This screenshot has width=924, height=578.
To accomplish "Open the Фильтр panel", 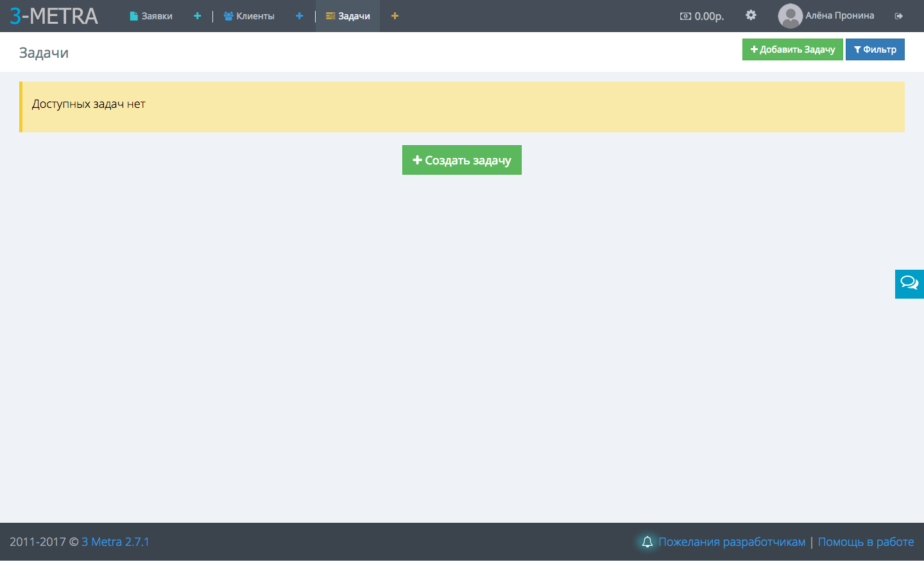I will click(x=875, y=49).
